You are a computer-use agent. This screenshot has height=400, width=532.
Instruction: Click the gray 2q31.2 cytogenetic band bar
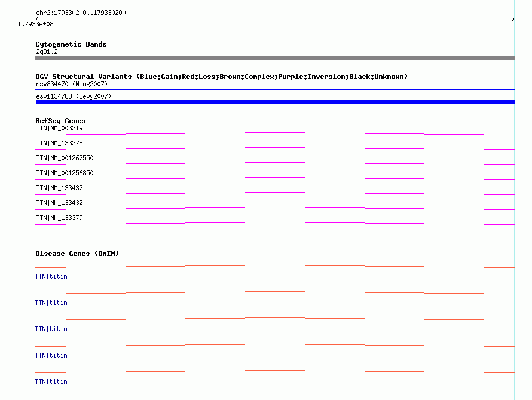click(275, 58)
